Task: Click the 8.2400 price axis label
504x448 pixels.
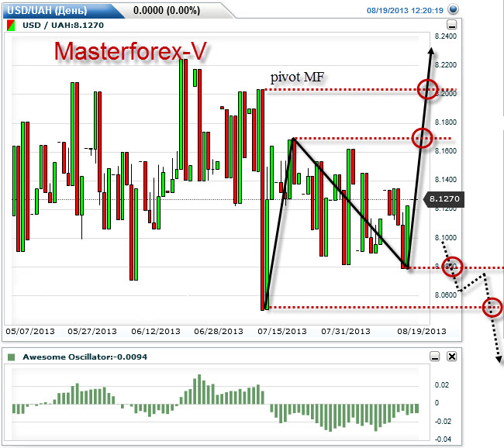Action: tap(446, 36)
